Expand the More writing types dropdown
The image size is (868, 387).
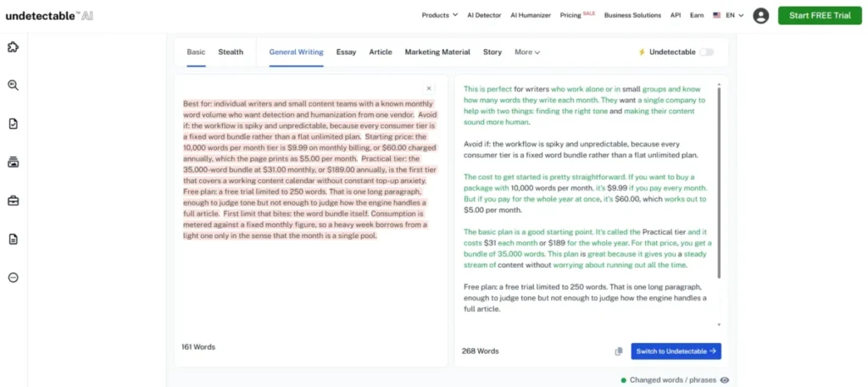[x=527, y=52]
